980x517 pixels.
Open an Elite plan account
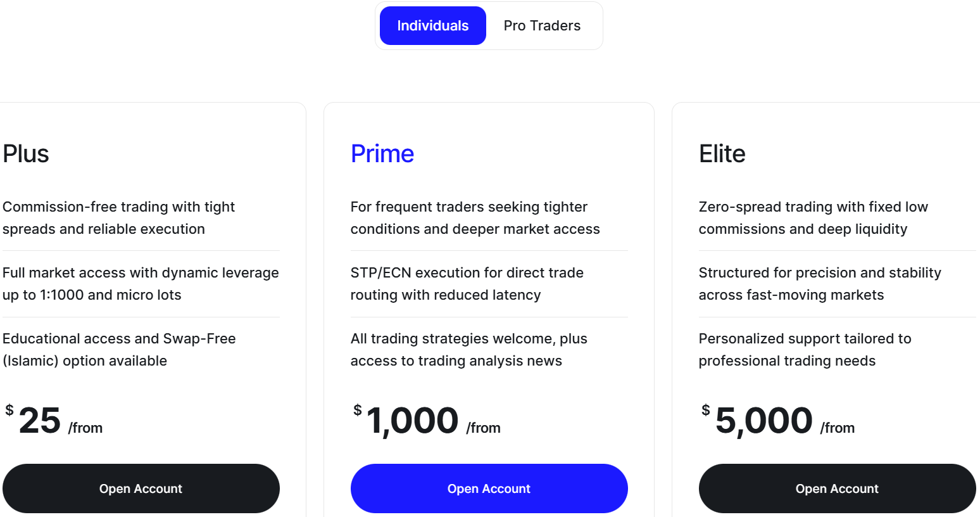[x=837, y=488]
